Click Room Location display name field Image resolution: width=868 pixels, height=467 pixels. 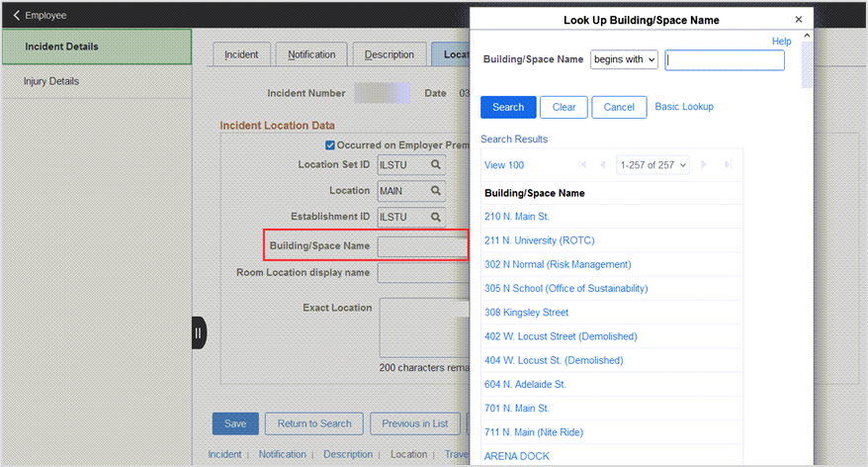click(x=423, y=272)
